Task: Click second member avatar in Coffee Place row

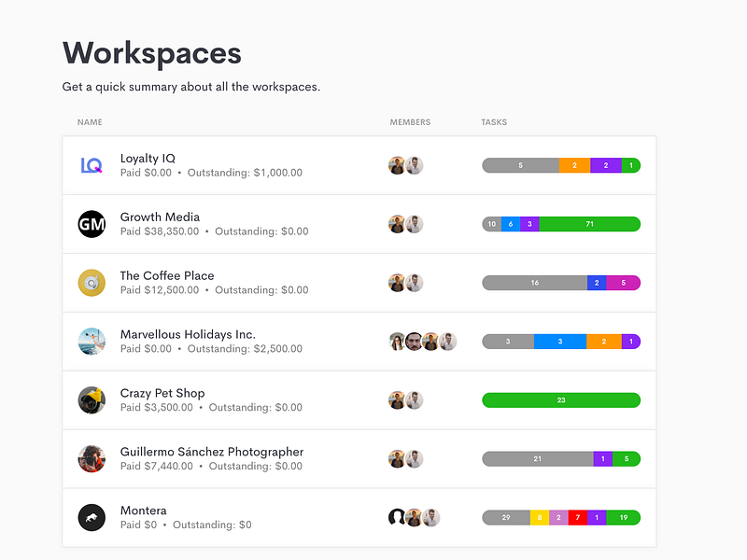Action: click(x=415, y=283)
